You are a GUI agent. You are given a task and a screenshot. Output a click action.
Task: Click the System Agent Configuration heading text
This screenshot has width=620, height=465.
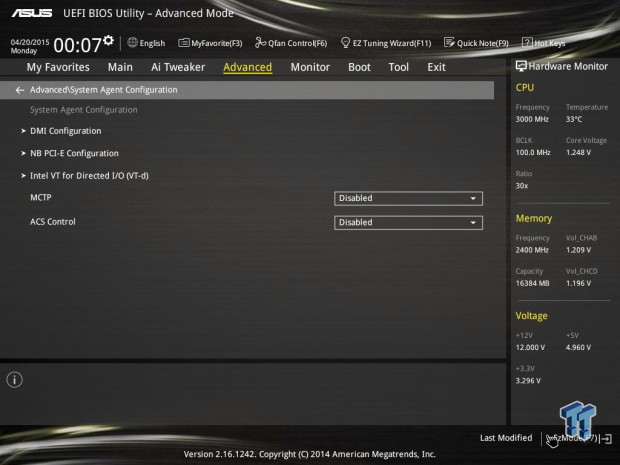point(84,110)
